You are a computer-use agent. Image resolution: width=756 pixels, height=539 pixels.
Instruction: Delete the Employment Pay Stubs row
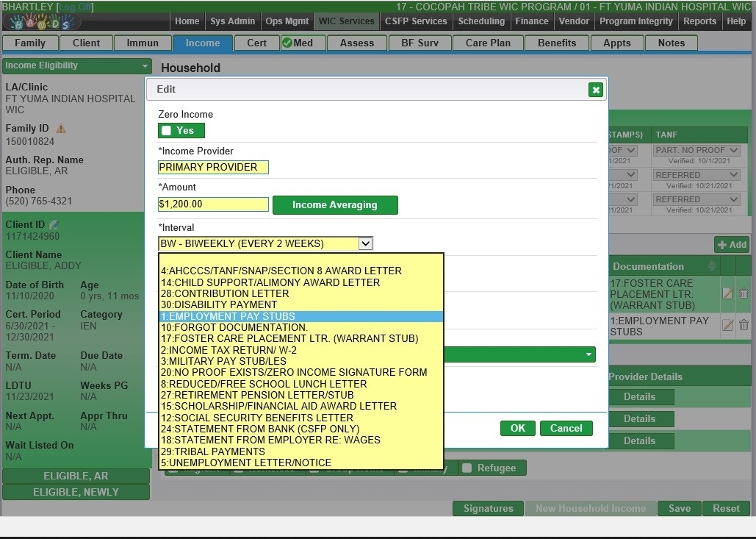[x=744, y=325]
